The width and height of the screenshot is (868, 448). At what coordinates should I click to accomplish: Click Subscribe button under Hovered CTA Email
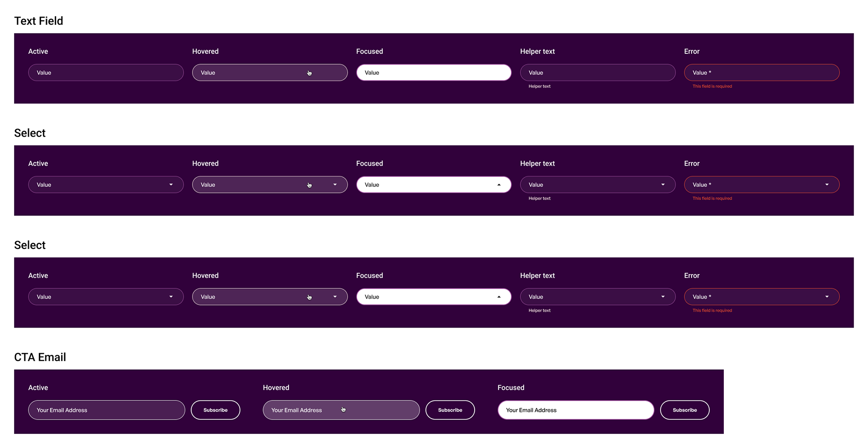point(450,410)
